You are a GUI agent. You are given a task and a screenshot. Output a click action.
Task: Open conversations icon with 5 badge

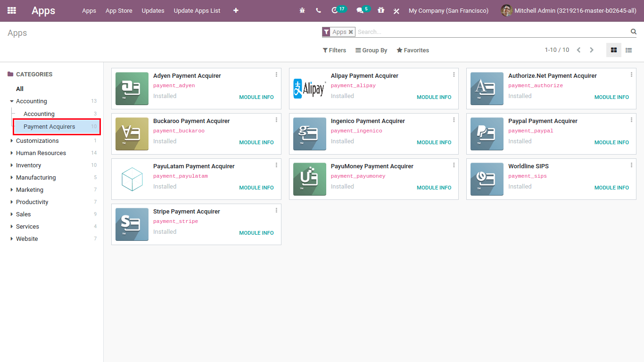tap(363, 10)
